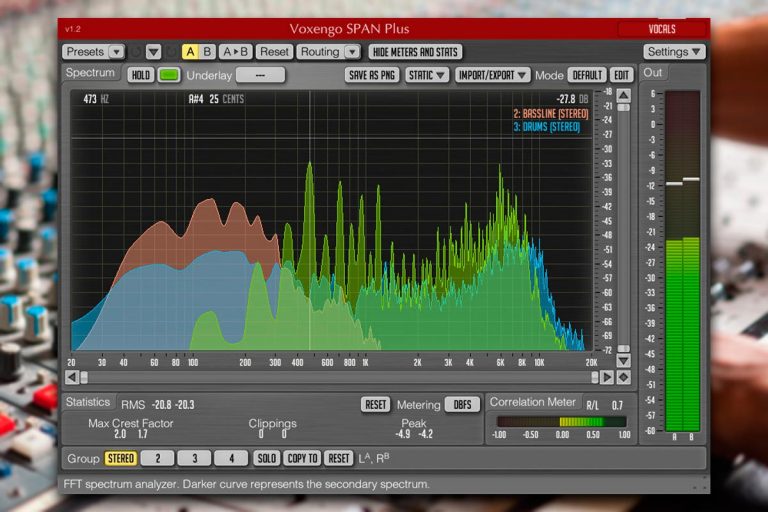This screenshot has width=768, height=512.
Task: Open the Import/Export dropdown
Action: [x=492, y=75]
